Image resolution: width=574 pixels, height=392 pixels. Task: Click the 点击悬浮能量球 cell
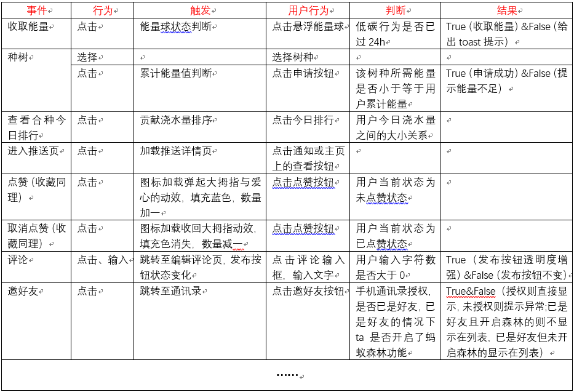coord(308,26)
